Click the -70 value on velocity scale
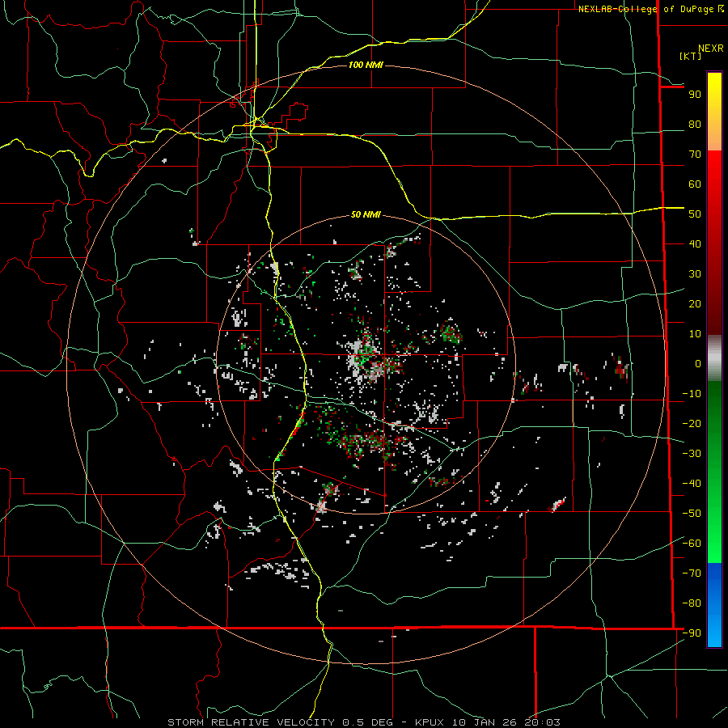The width and height of the screenshot is (728, 728). (692, 574)
